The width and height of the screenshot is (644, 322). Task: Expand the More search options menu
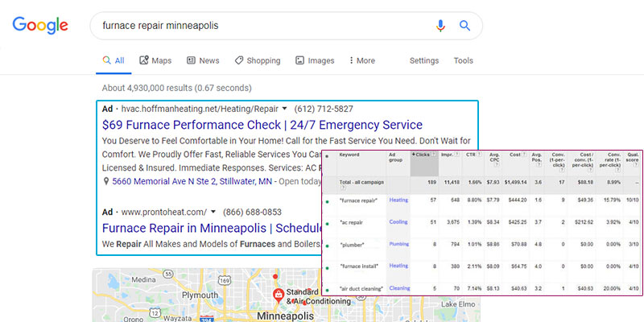pyautogui.click(x=361, y=61)
